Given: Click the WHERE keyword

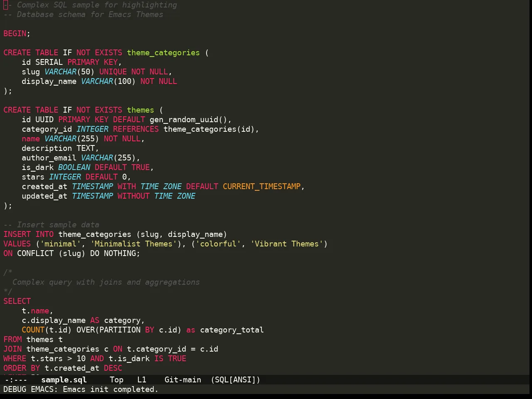Looking at the screenshot, I should click(15, 359).
